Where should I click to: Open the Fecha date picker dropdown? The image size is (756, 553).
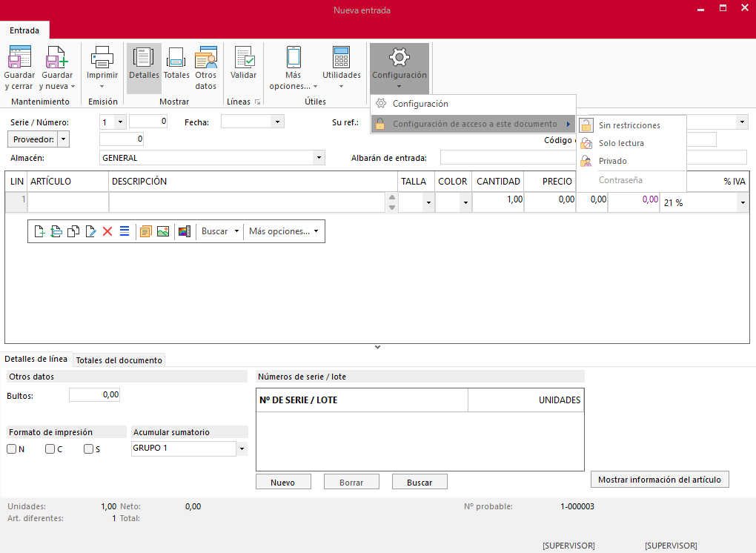[277, 122]
